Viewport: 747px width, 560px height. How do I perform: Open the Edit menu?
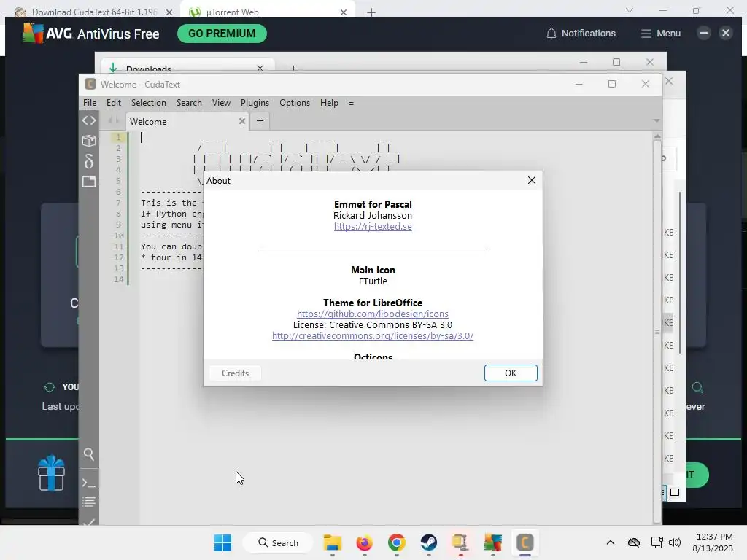tap(113, 103)
